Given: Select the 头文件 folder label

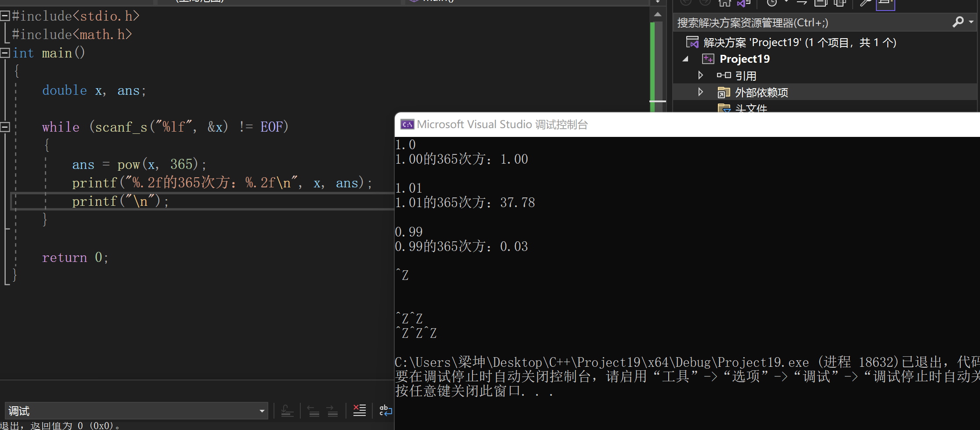Looking at the screenshot, I should coord(751,108).
